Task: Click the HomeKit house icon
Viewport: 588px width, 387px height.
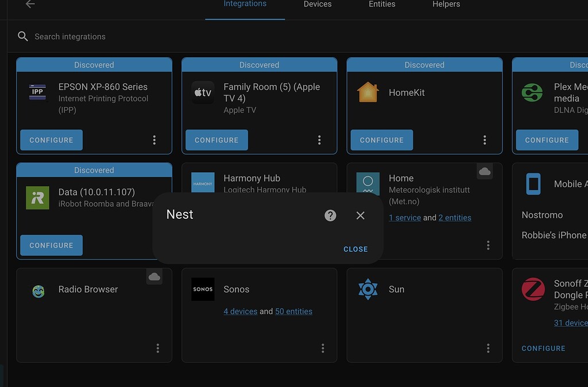Action: (368, 92)
